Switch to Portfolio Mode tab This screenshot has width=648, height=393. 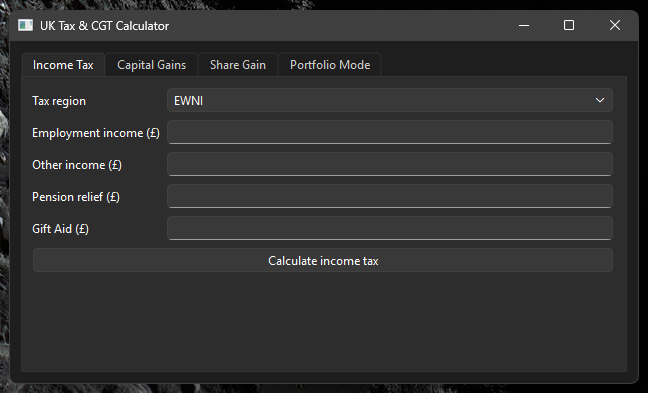(330, 65)
